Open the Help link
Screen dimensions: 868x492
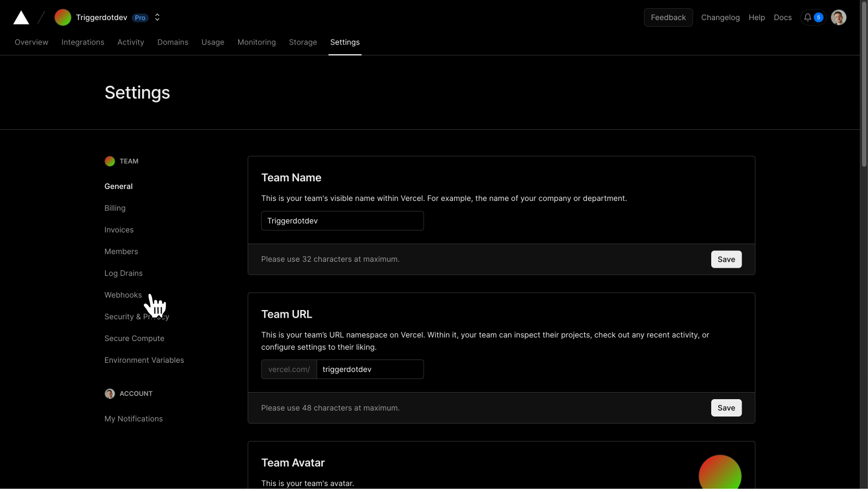[757, 17]
